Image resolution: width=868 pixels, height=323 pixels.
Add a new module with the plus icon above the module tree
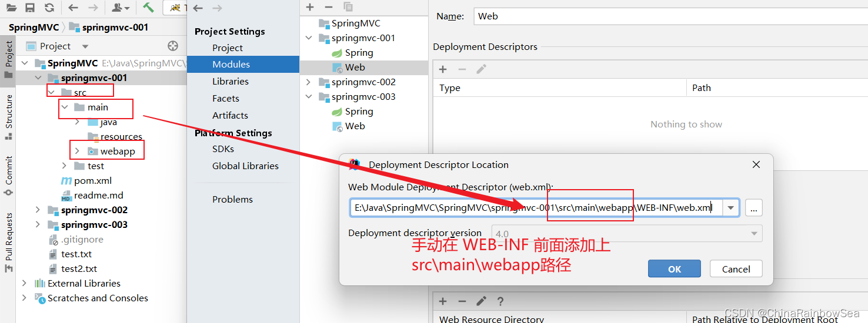[310, 7]
